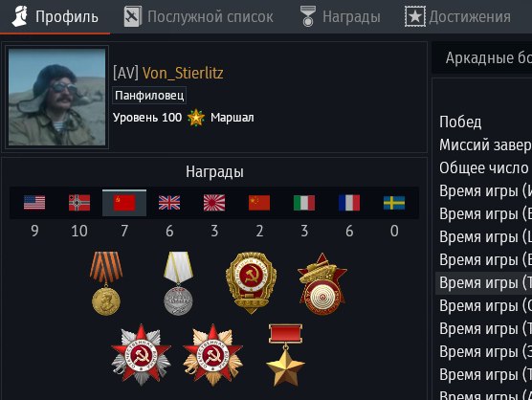
Task: Click the Von_Stierlitz player name
Action: [183, 73]
